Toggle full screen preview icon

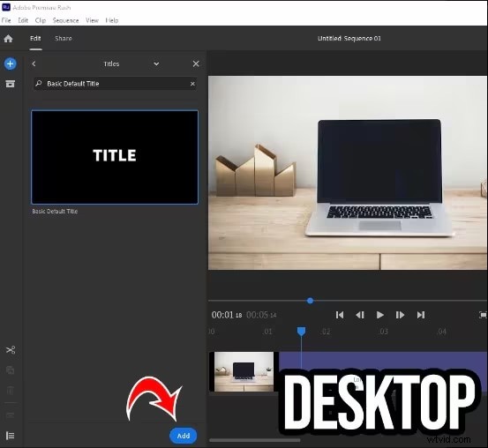tap(483, 315)
